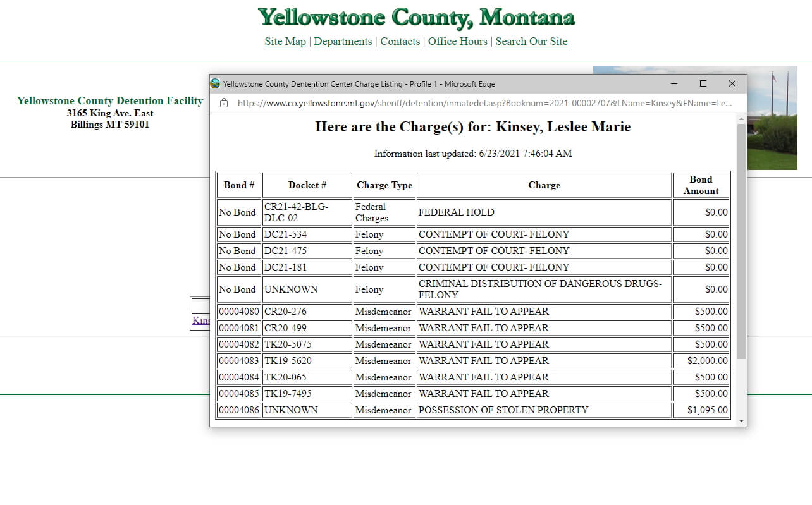
Task: Click the popup vertical scrollbar thumb
Action: click(741, 241)
